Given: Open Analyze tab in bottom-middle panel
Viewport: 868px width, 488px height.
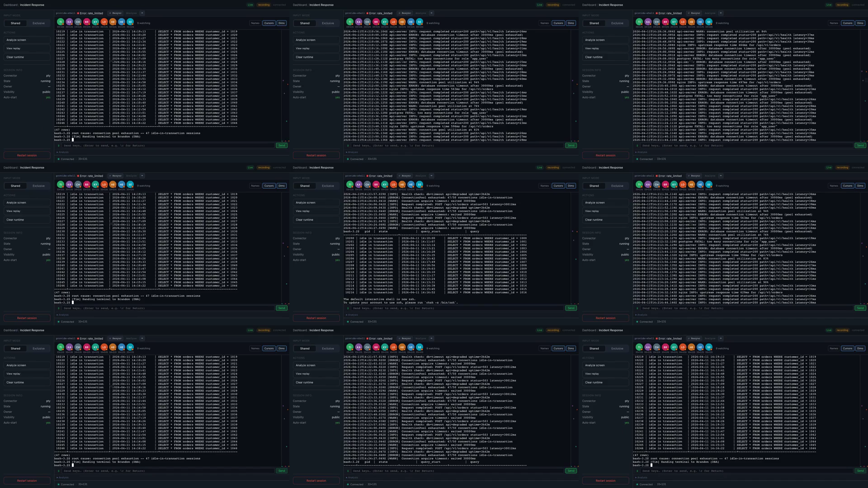Looking at the screenshot, I should [x=420, y=338].
